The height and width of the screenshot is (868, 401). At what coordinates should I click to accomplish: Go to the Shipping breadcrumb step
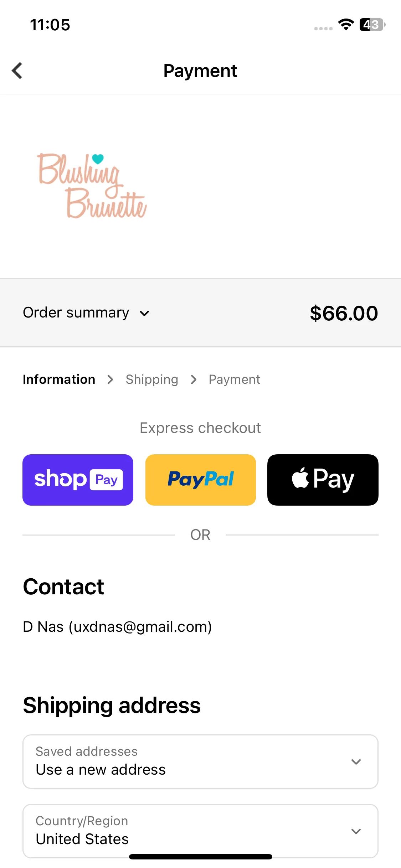tap(152, 379)
